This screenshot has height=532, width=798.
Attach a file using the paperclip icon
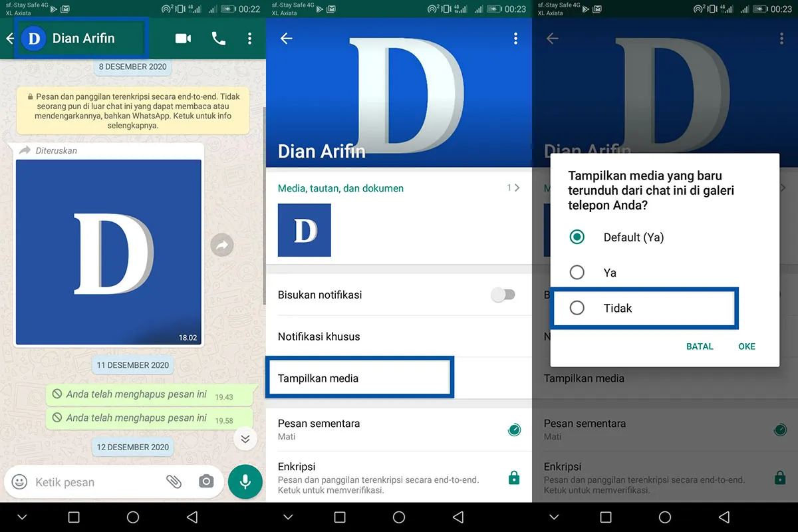pos(174,481)
